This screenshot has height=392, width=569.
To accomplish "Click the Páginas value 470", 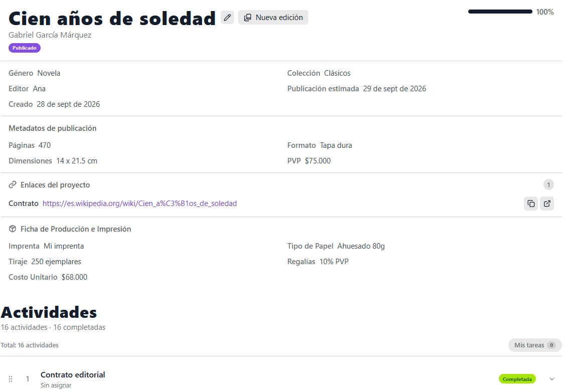I will tap(45, 145).
